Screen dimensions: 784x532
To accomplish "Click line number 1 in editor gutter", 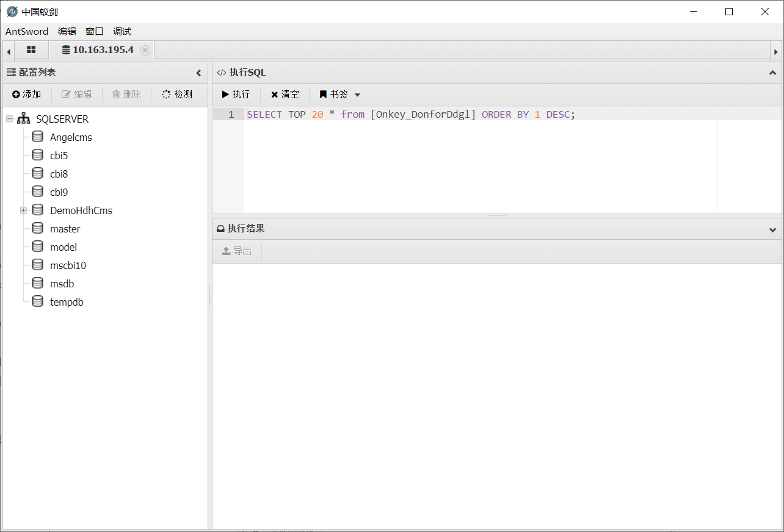I will pyautogui.click(x=231, y=114).
